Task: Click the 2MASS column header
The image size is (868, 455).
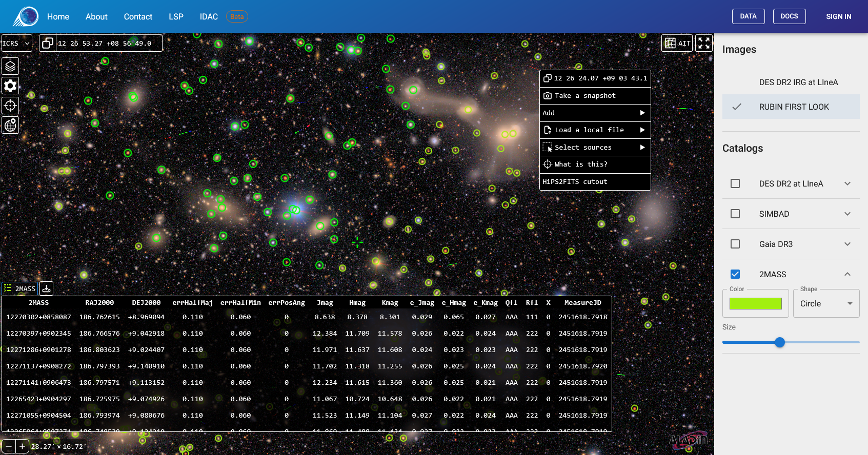Action: point(38,302)
